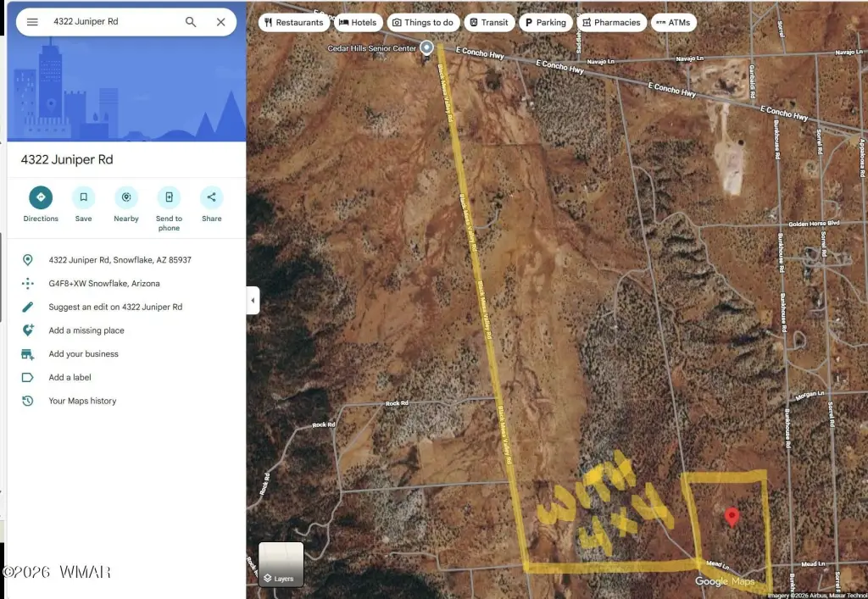Open 'Your Maps history'

coord(82,401)
